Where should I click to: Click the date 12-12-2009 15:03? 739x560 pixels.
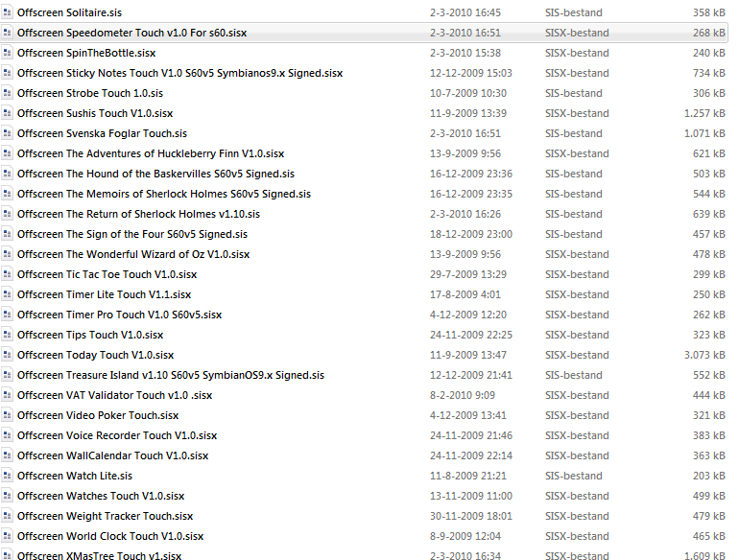coord(471,73)
